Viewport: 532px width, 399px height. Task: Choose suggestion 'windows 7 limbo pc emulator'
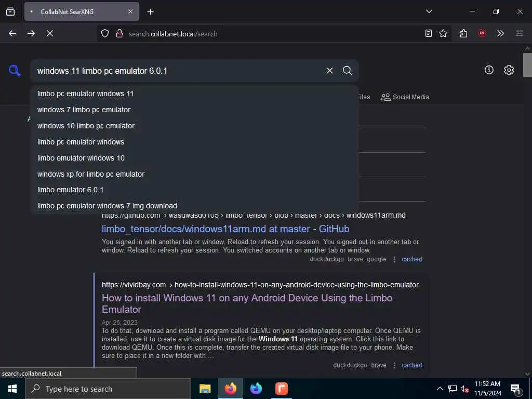tap(194, 110)
